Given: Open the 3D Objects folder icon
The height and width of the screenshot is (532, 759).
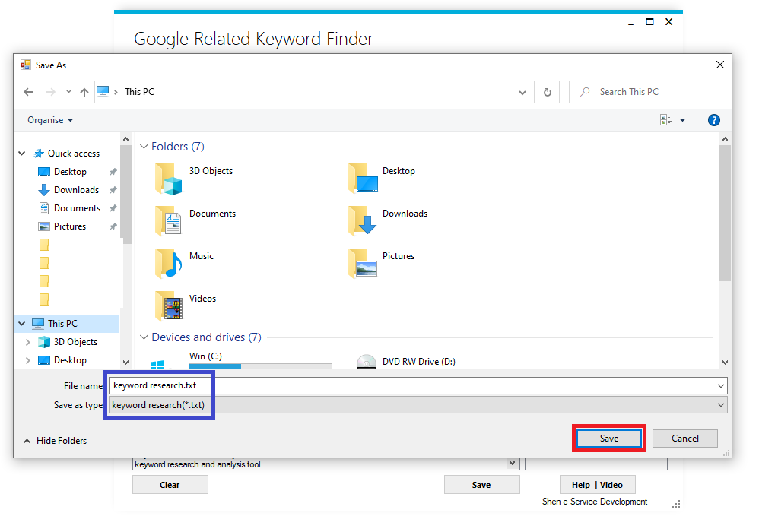Looking at the screenshot, I should click(169, 178).
